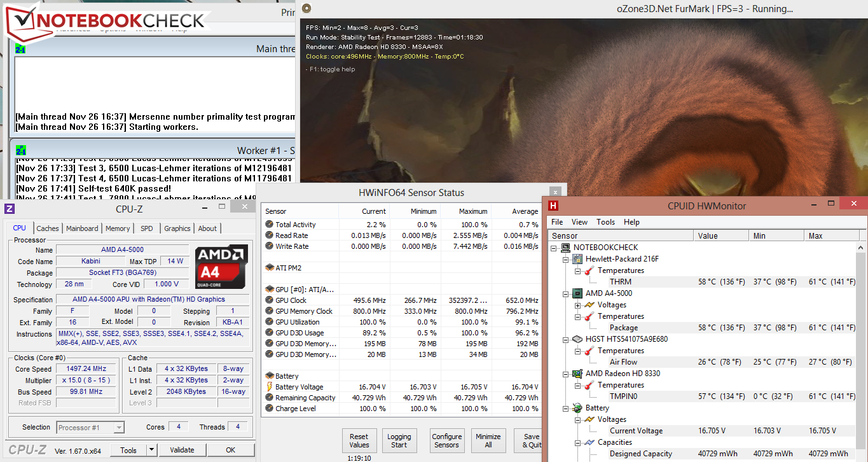Collapse the AMD Radeon HD 8330 node
Image resolution: width=868 pixels, height=462 pixels.
566,374
